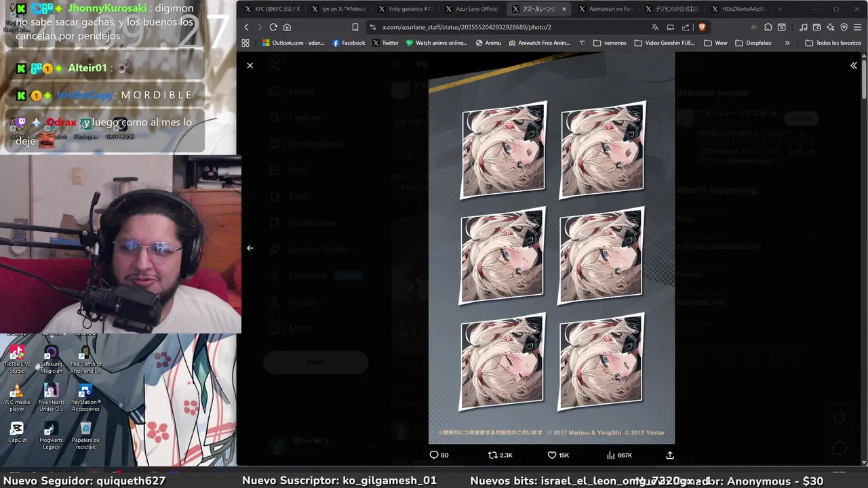Switch to the Azur Lane Official tab
Viewport: 868px width, 488px height.
(472, 9)
